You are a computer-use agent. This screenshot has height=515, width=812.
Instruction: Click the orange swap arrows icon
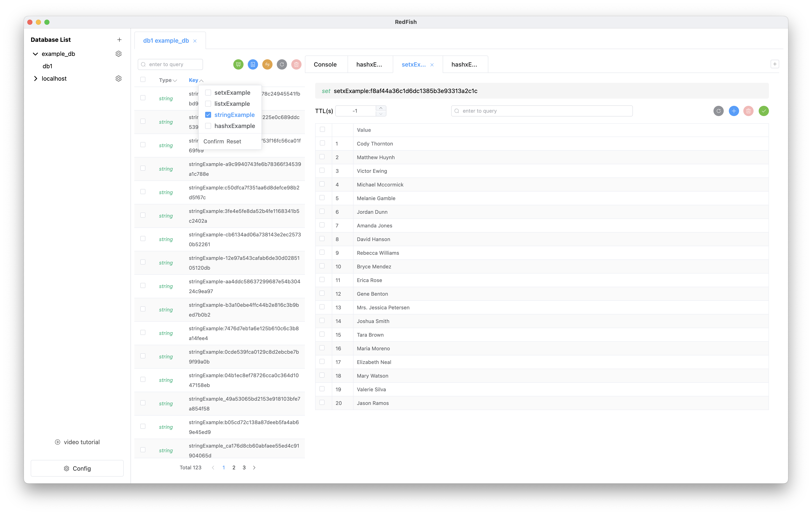tap(267, 64)
